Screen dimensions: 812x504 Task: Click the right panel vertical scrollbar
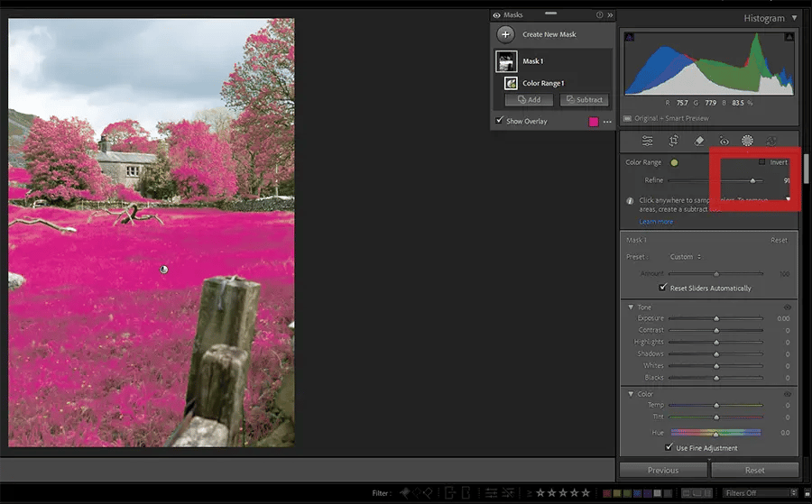[x=806, y=169]
